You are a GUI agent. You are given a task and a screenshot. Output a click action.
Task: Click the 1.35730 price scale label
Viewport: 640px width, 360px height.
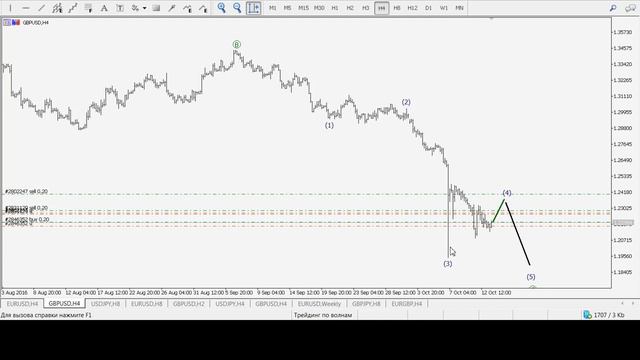[x=623, y=32]
